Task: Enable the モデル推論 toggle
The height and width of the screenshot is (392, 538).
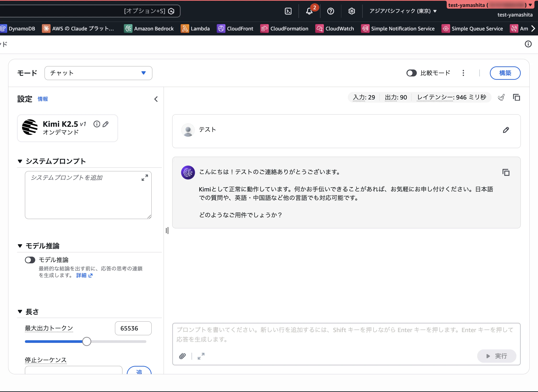Action: pos(30,260)
